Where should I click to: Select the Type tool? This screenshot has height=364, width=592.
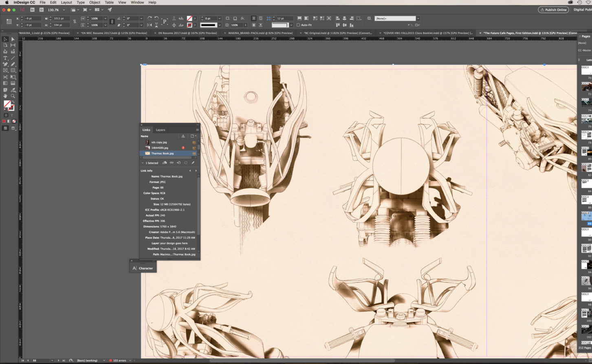(5, 58)
